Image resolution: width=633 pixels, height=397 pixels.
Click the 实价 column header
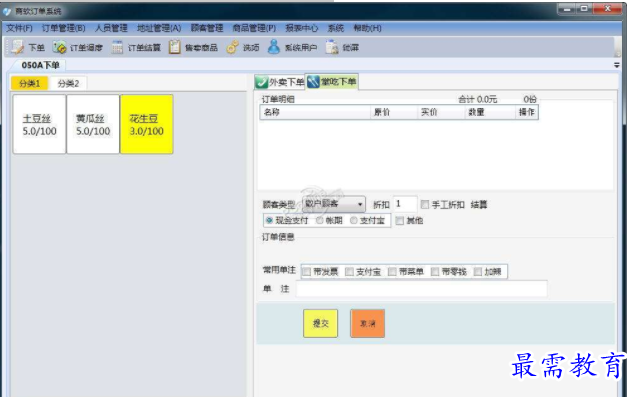pos(440,112)
